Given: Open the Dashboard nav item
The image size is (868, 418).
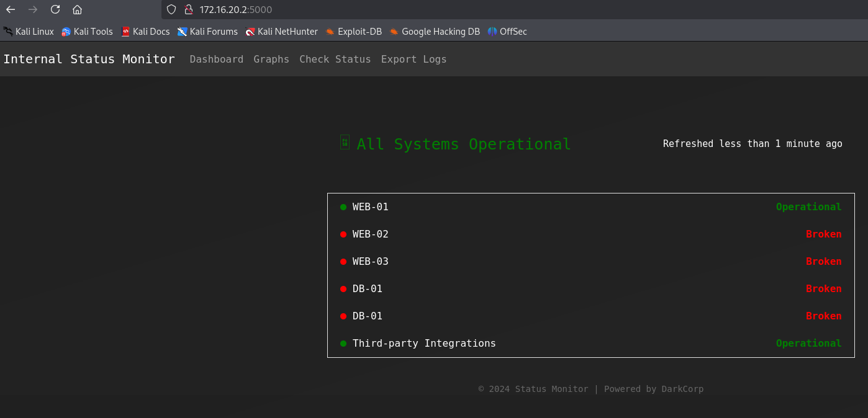Looking at the screenshot, I should point(216,59).
